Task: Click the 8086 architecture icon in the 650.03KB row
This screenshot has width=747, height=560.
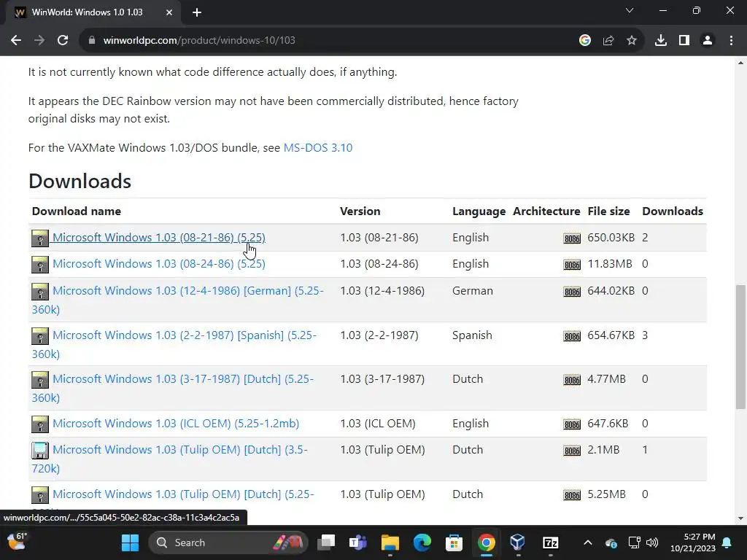Action: tap(572, 238)
